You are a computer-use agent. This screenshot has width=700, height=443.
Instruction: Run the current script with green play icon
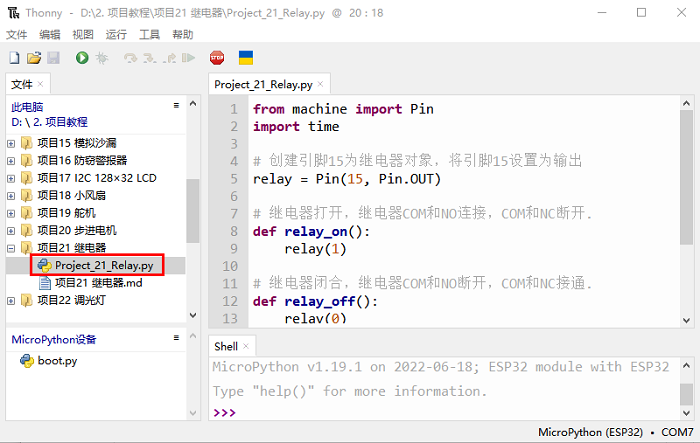(x=82, y=59)
